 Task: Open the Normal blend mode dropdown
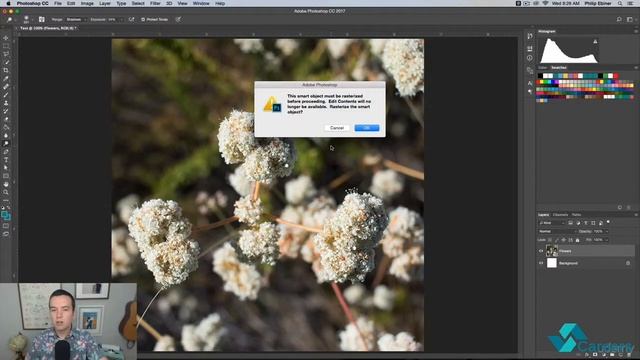pos(557,231)
